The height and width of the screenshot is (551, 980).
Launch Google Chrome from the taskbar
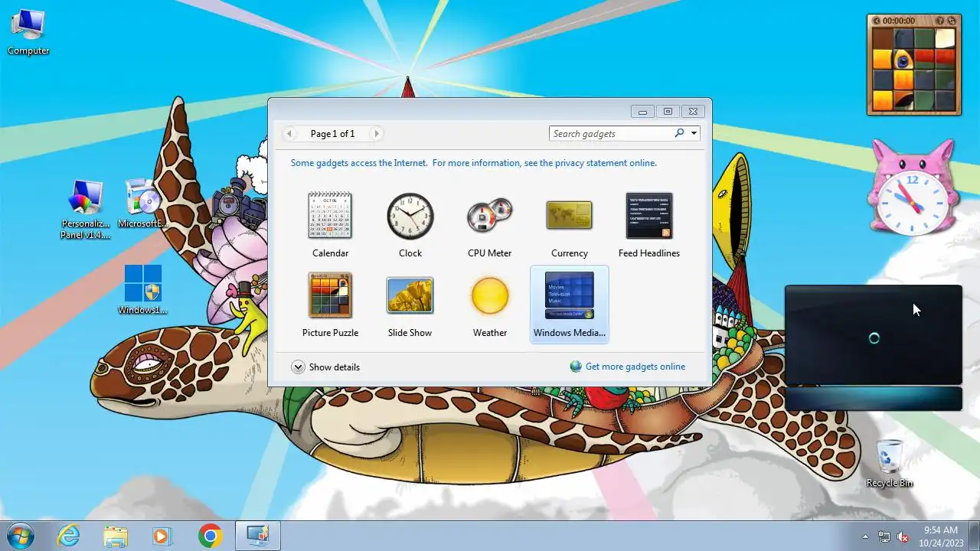(210, 536)
